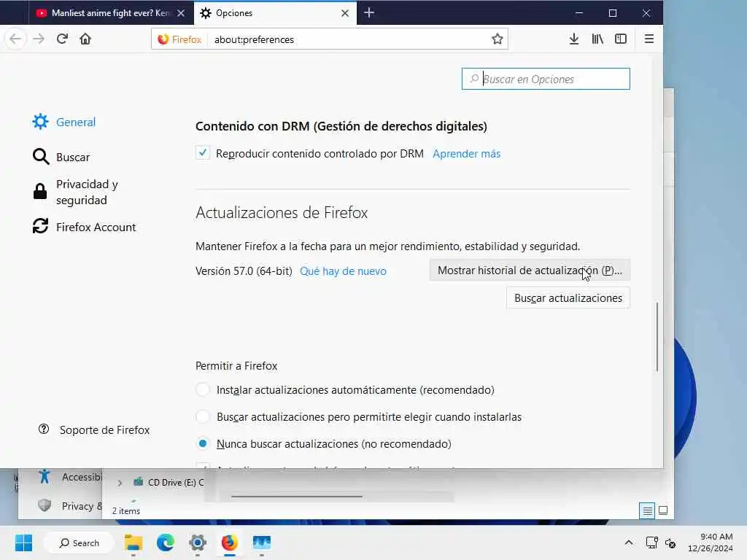747x560 pixels.
Task: Open Accessibility in background Settings window
Action: pos(71,477)
